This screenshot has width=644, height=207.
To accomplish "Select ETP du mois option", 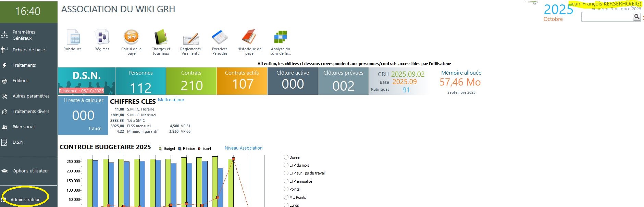I will click(x=286, y=165).
